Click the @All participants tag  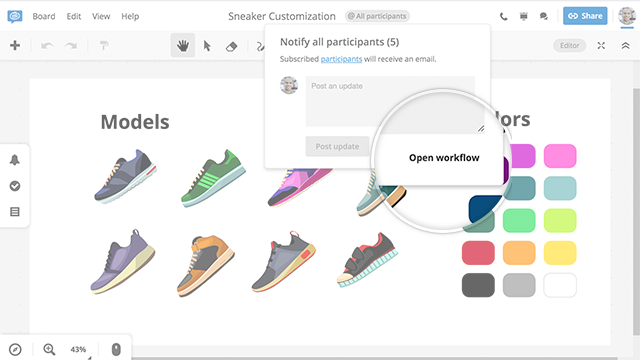tap(377, 16)
